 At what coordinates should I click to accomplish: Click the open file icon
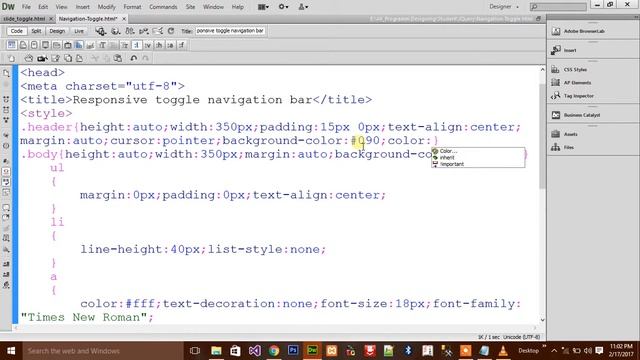(29, 58)
